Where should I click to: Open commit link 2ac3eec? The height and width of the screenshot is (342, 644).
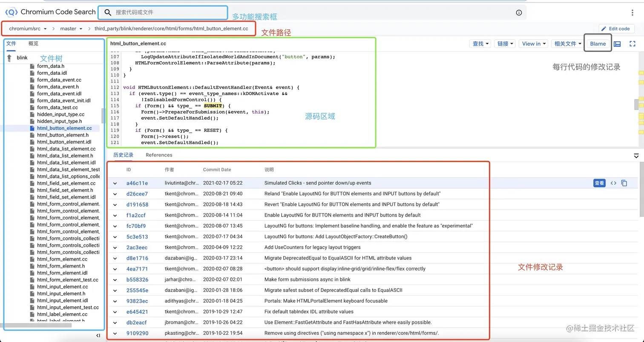tap(137, 248)
